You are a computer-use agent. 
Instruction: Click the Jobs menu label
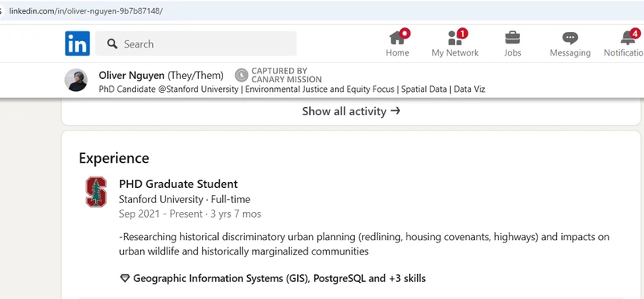coord(513,52)
